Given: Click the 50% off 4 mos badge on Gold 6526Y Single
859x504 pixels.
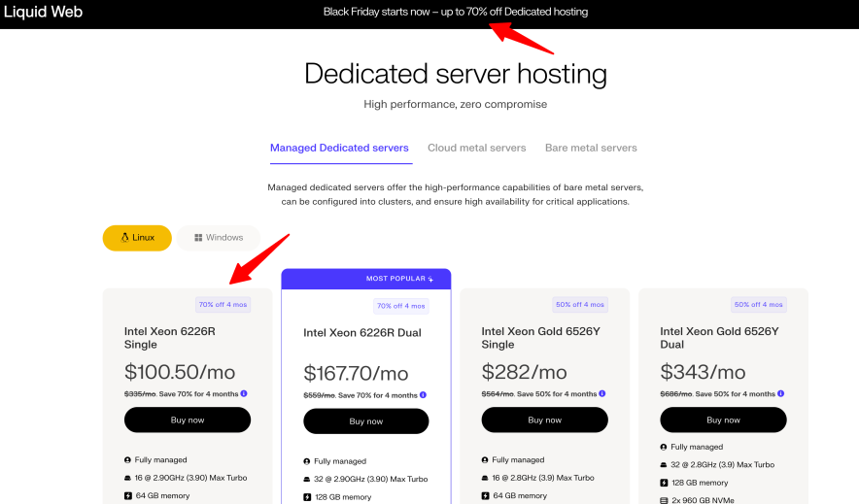Looking at the screenshot, I should (580, 304).
